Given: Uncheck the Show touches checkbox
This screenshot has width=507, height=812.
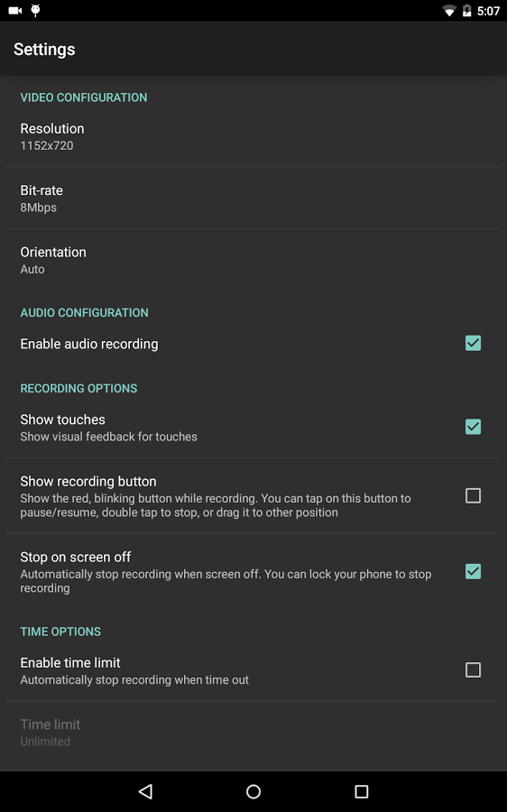Looking at the screenshot, I should pos(473,427).
